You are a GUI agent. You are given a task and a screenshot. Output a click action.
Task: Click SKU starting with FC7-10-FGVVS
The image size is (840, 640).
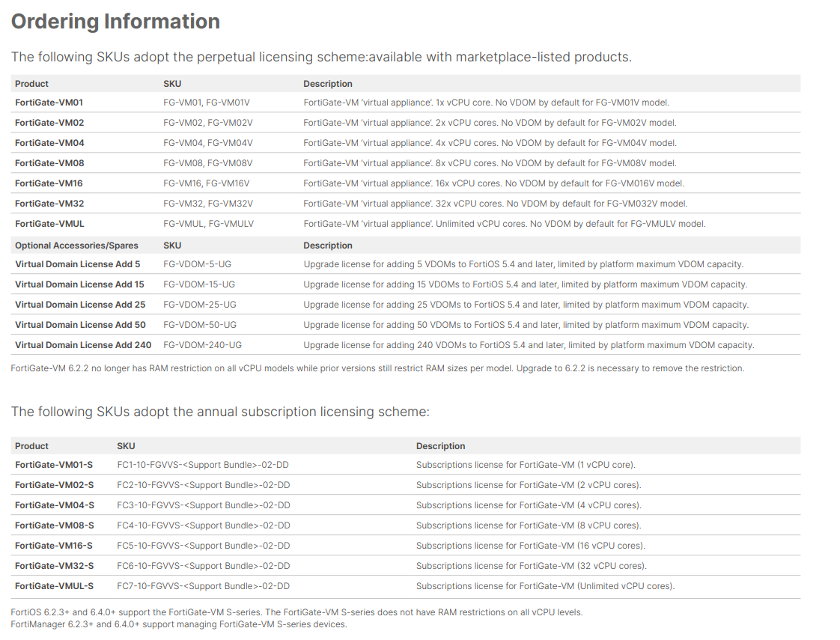point(204,586)
